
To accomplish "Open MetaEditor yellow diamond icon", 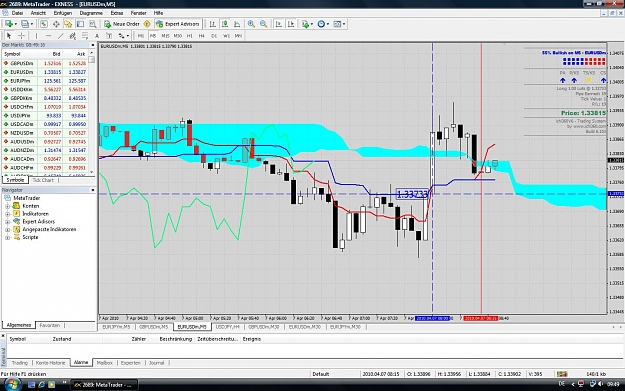I will coord(147,24).
